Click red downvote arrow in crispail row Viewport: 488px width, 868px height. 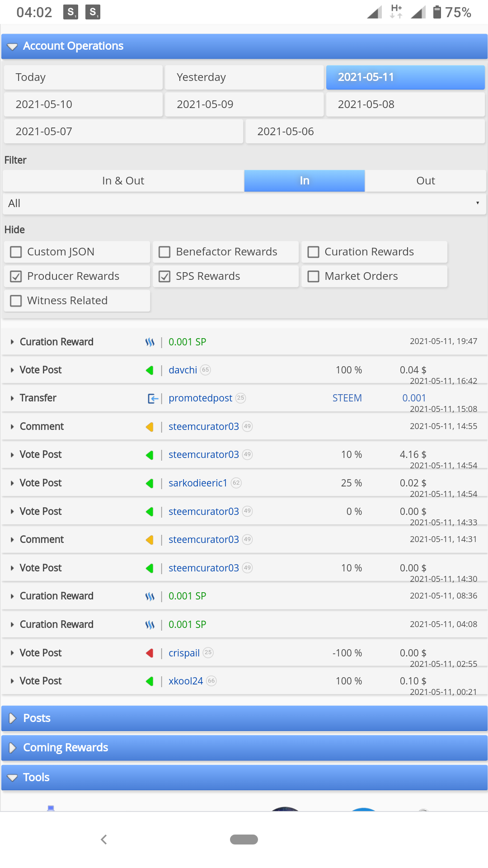(150, 653)
